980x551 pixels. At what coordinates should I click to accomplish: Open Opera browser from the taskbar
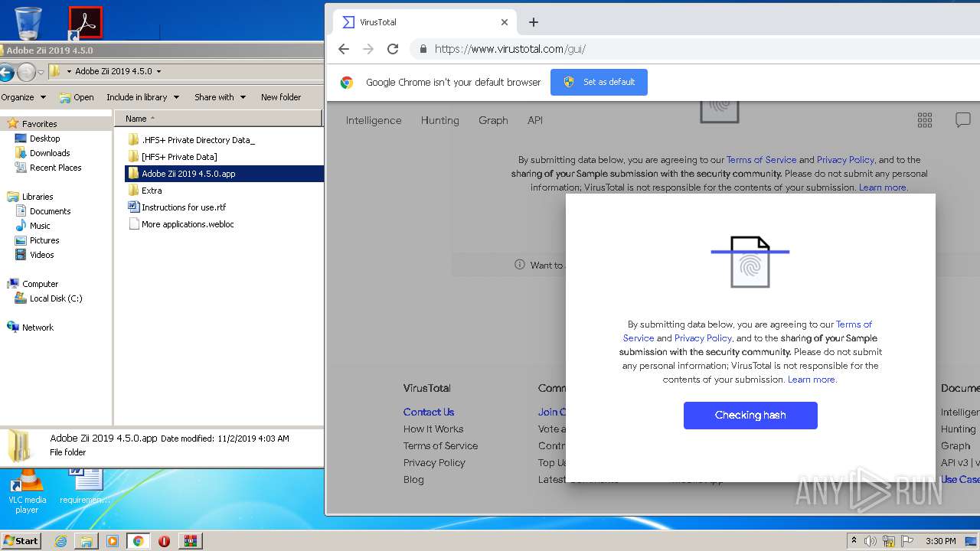164,541
